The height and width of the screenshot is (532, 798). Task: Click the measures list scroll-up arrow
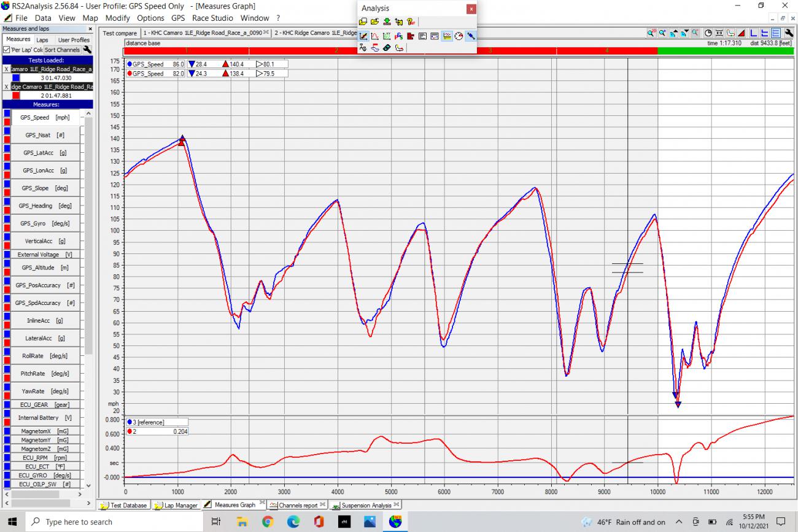pos(88,113)
